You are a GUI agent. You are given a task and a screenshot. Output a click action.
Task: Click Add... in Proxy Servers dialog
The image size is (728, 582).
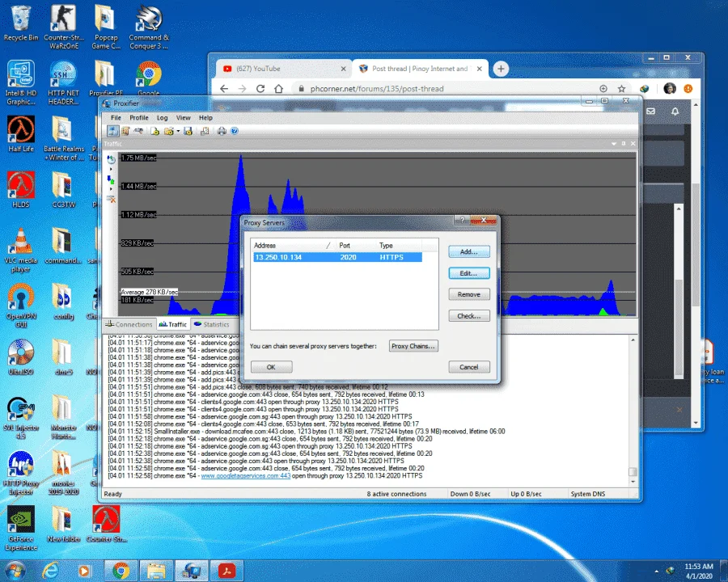click(469, 251)
